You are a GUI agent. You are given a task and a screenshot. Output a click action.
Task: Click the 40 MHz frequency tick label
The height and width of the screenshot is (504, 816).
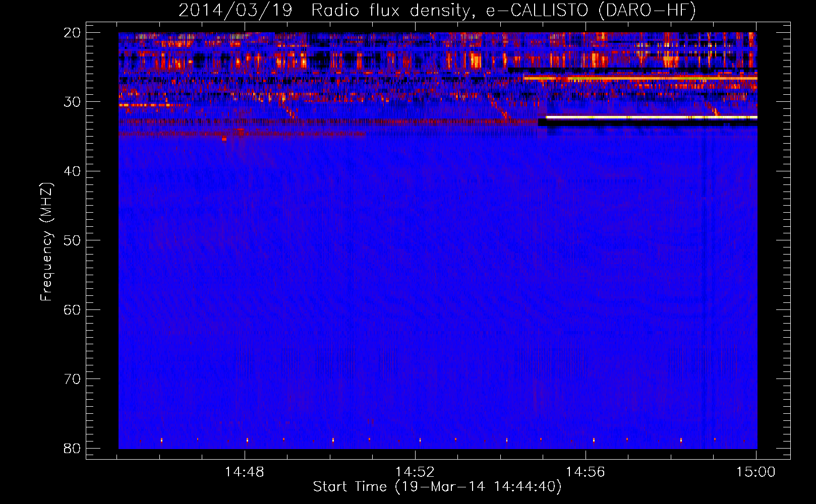point(72,171)
